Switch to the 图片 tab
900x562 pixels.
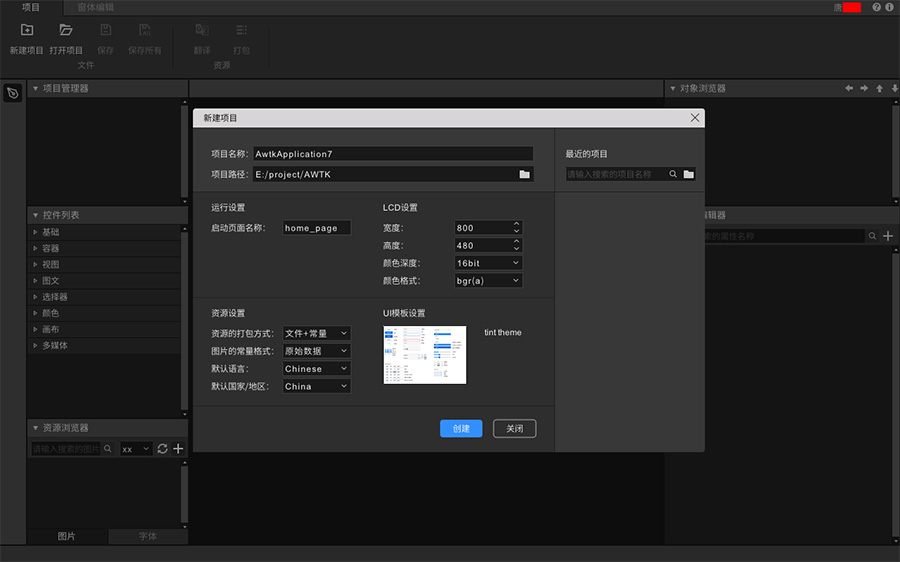click(x=66, y=537)
